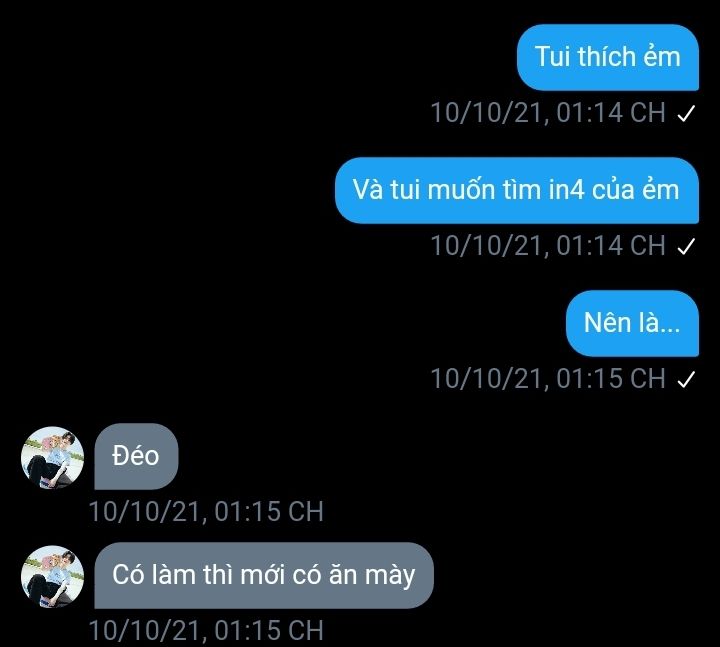Tap the 'Tui thích ẻm' message bubble
Viewport: 720px width, 647px height.
pyautogui.click(x=608, y=57)
